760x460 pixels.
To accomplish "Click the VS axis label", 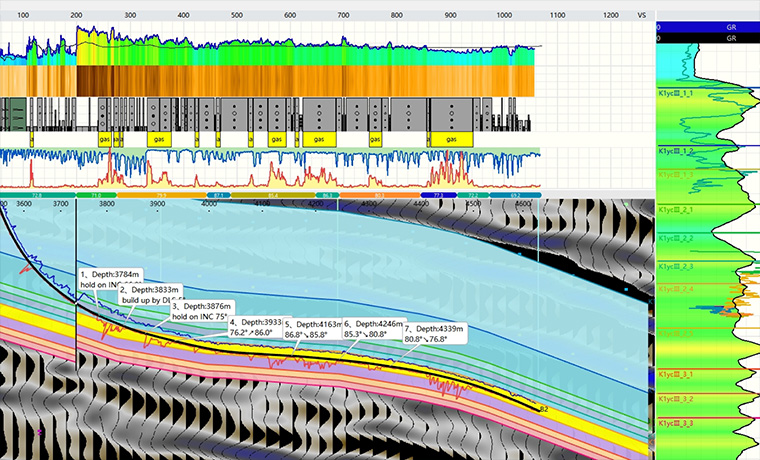I will (x=641, y=16).
